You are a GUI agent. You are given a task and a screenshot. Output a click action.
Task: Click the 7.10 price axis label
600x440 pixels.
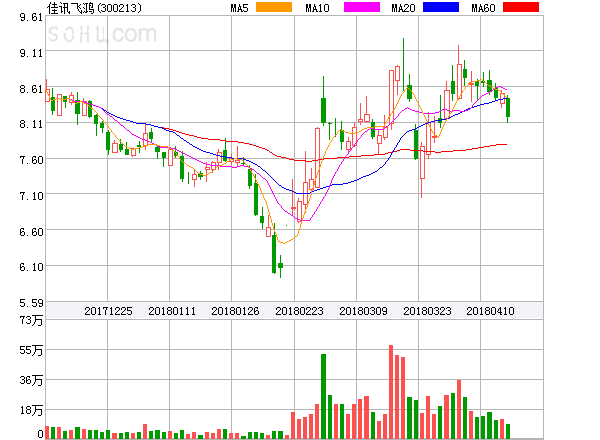click(x=31, y=196)
